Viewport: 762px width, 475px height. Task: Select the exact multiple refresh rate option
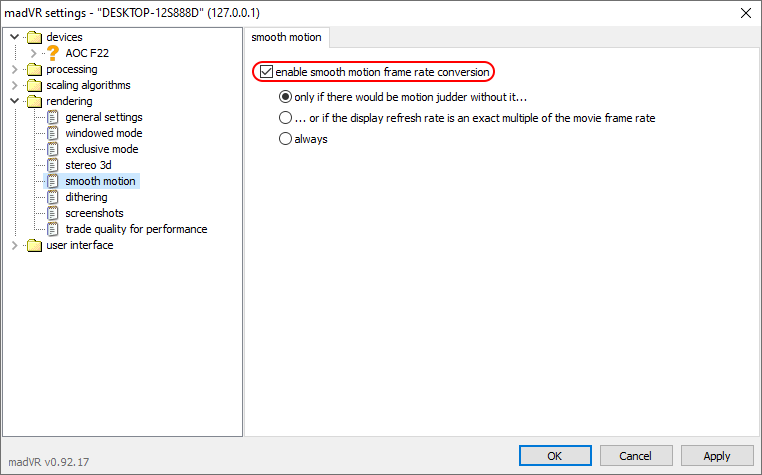coord(285,118)
